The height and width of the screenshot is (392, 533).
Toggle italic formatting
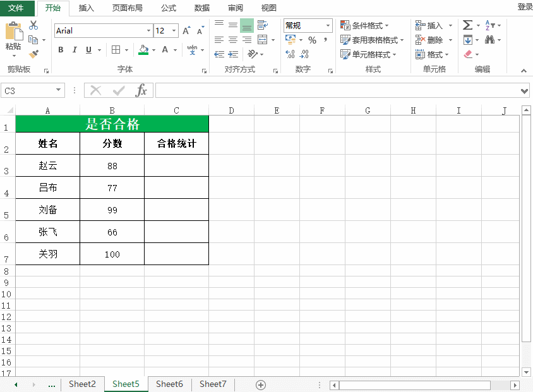74,49
